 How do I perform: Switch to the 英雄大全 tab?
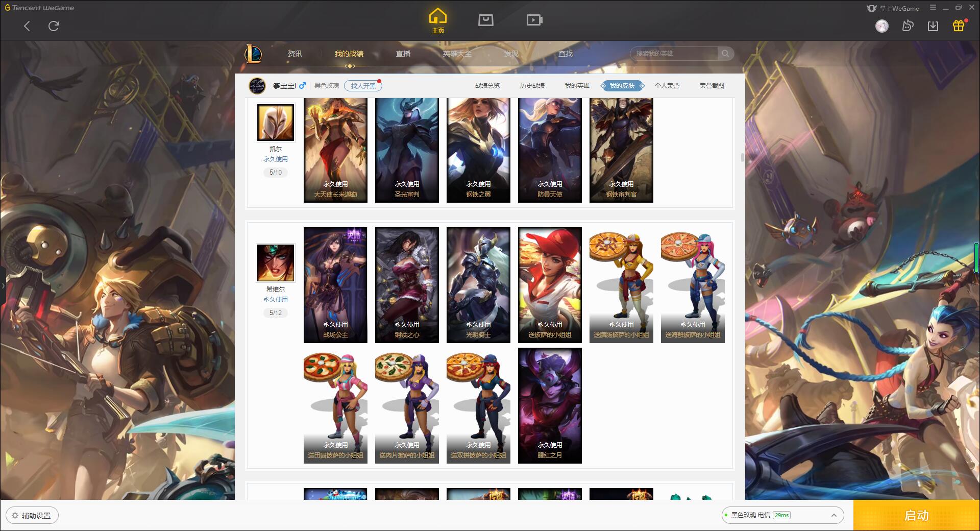click(457, 54)
